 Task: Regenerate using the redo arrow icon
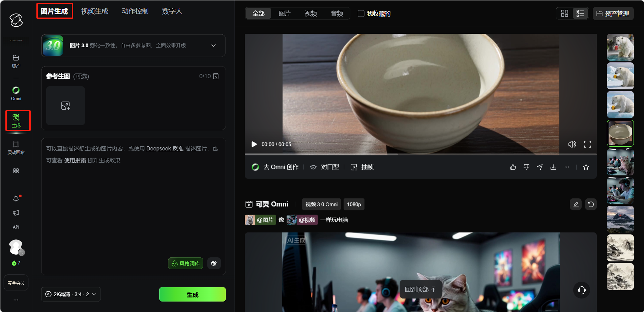coord(591,204)
